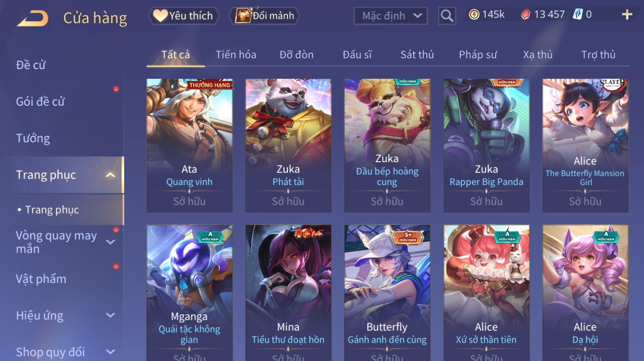
Task: Go back using the golden back arrow
Action: tap(33, 19)
